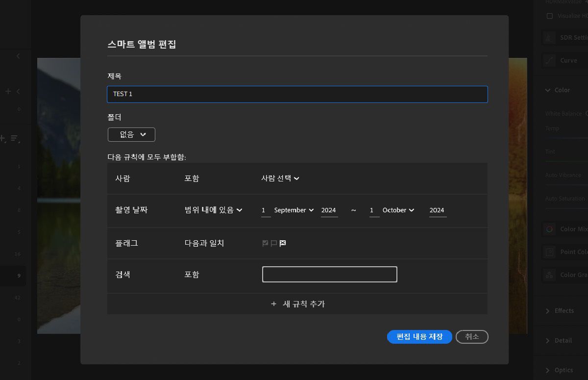Toggle the rejected flag filter
This screenshot has width=588, height=380.
point(282,243)
